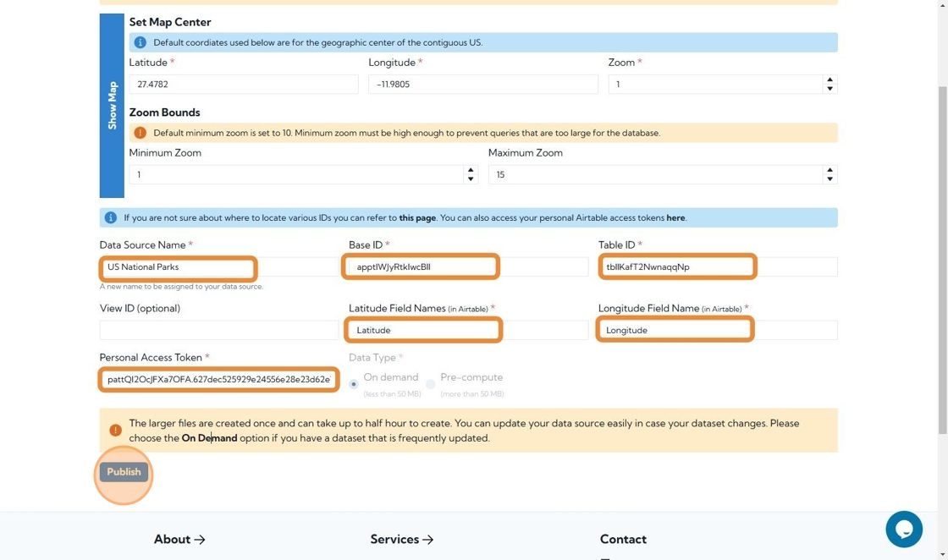Image resolution: width=948 pixels, height=560 pixels.
Task: Open the 'here' access tokens link
Action: [x=675, y=218]
